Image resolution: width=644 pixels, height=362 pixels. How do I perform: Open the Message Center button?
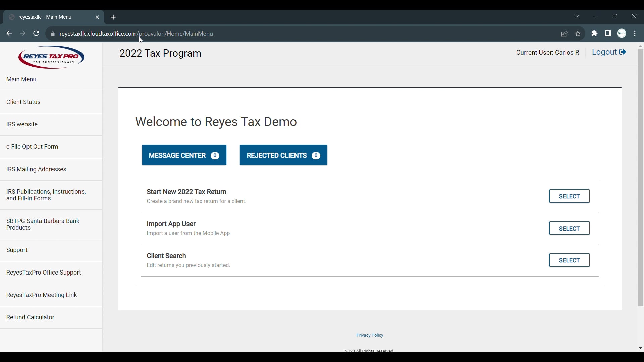184,155
